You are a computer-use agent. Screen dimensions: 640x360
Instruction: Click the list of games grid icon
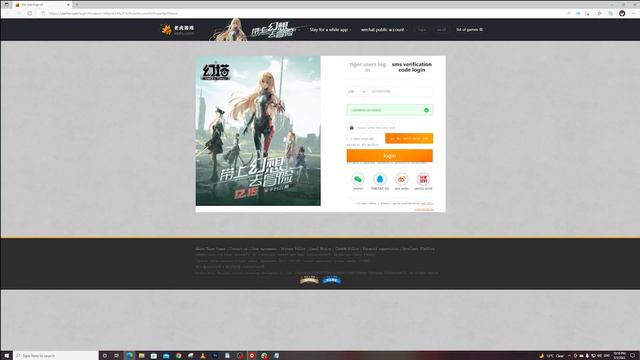coord(481,29)
